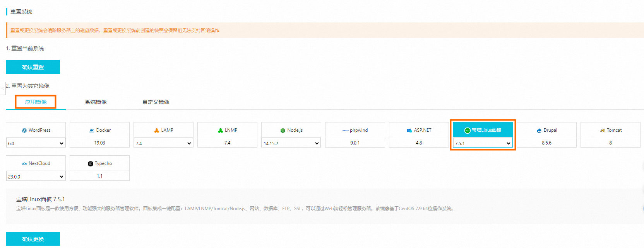
Task: Click the 2. 重置为其它镜像 label
Action: coord(27,86)
